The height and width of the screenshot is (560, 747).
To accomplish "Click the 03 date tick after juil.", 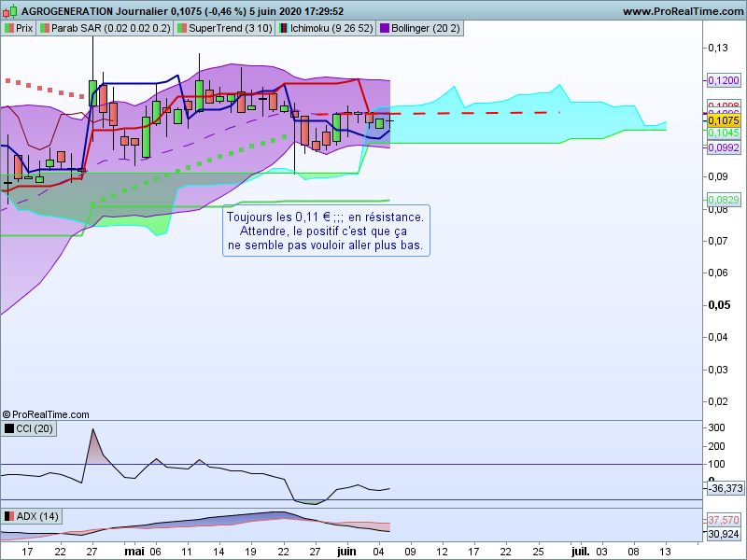I will [x=601, y=552].
